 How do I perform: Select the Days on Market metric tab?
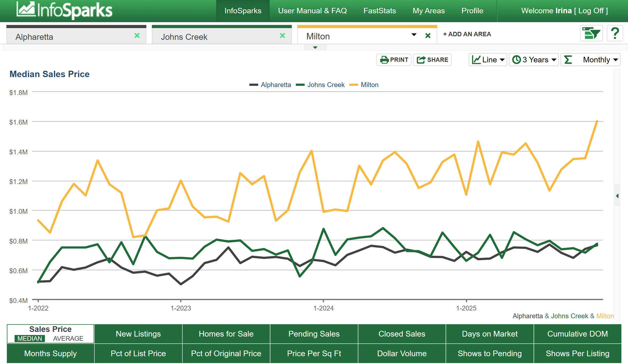(489, 334)
